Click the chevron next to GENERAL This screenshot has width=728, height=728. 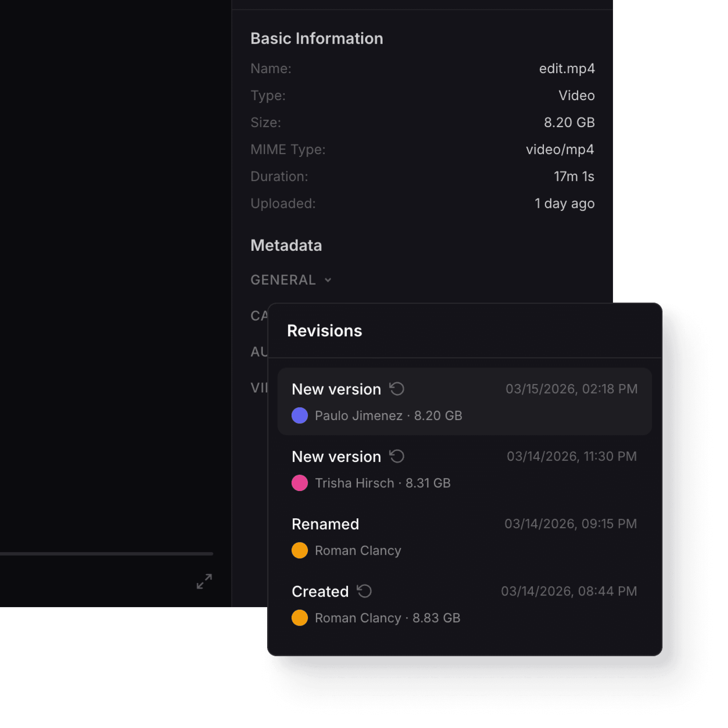[x=328, y=280]
